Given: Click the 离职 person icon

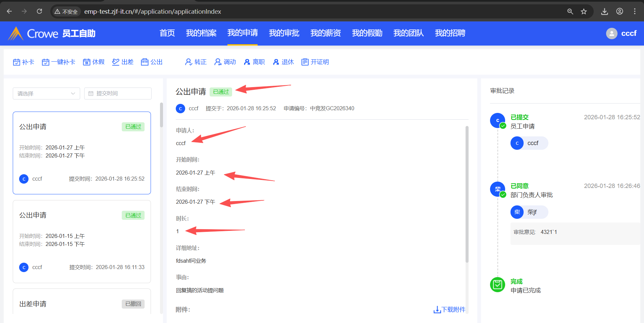Looking at the screenshot, I should pyautogui.click(x=247, y=62).
